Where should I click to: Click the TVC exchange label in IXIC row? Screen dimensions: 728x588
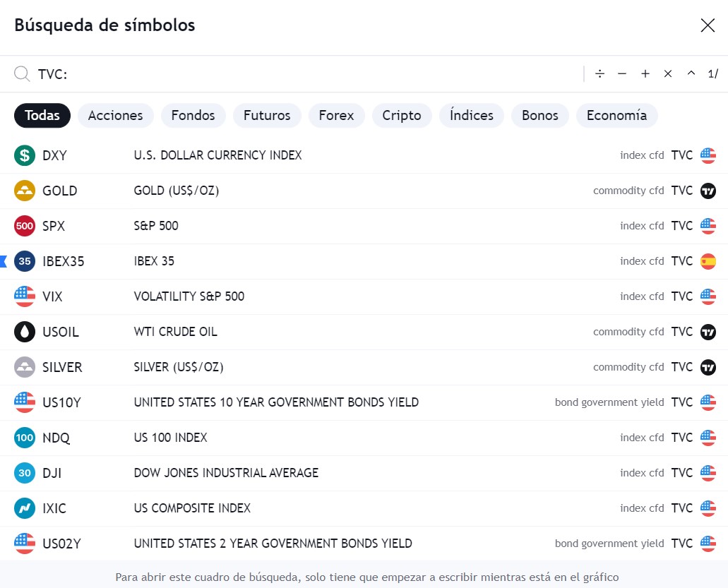pyautogui.click(x=681, y=508)
